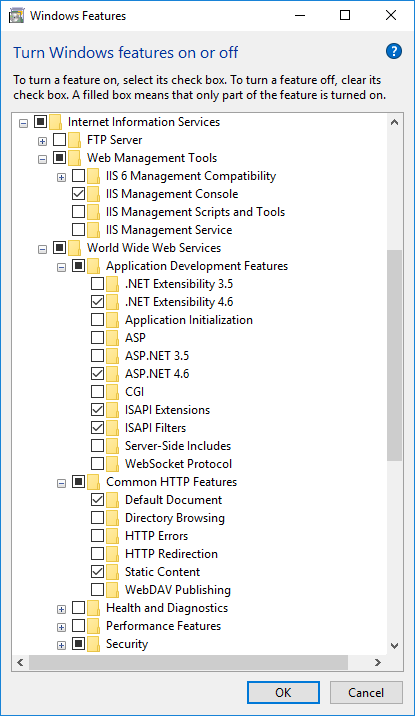
Task: Click the Cancel button
Action: pyautogui.click(x=366, y=693)
